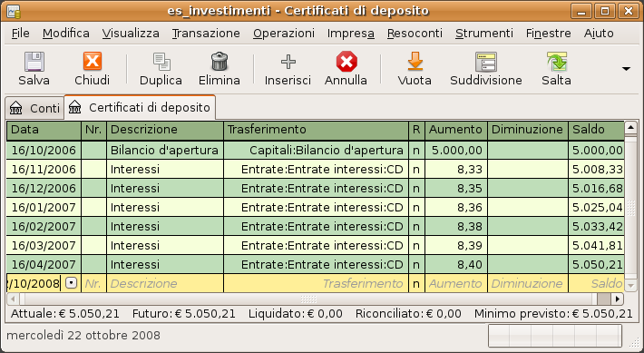The height and width of the screenshot is (353, 644).
Task: Click the Riconciliato € 0,00 summary
Action: (x=408, y=314)
